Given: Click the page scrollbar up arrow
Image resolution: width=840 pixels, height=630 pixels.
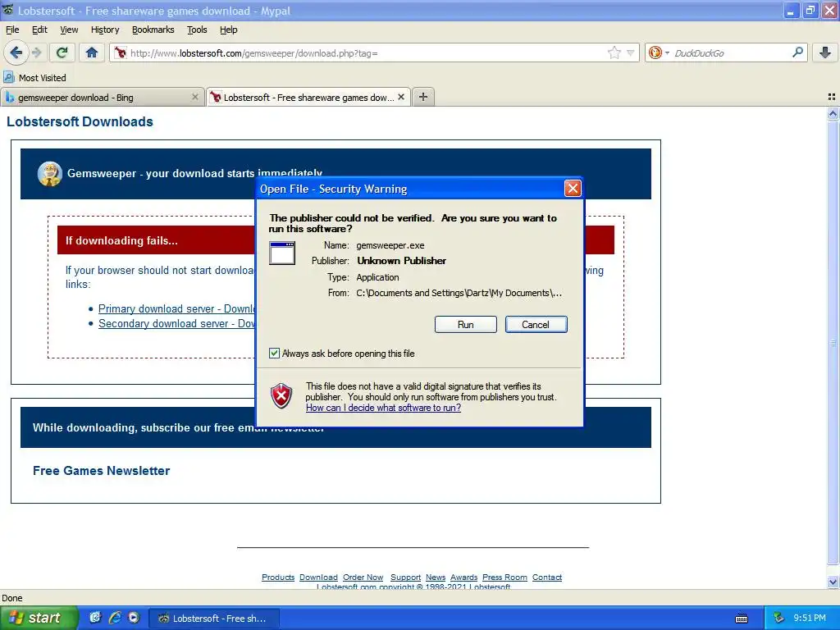Looking at the screenshot, I should coord(833,113).
